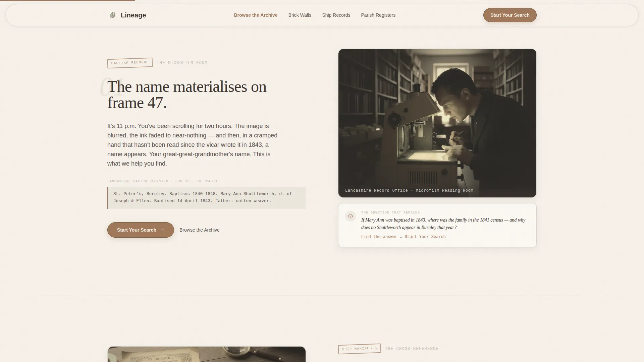Click 'The Question That Remains' heading
The width and height of the screenshot is (644, 362).
click(x=390, y=213)
